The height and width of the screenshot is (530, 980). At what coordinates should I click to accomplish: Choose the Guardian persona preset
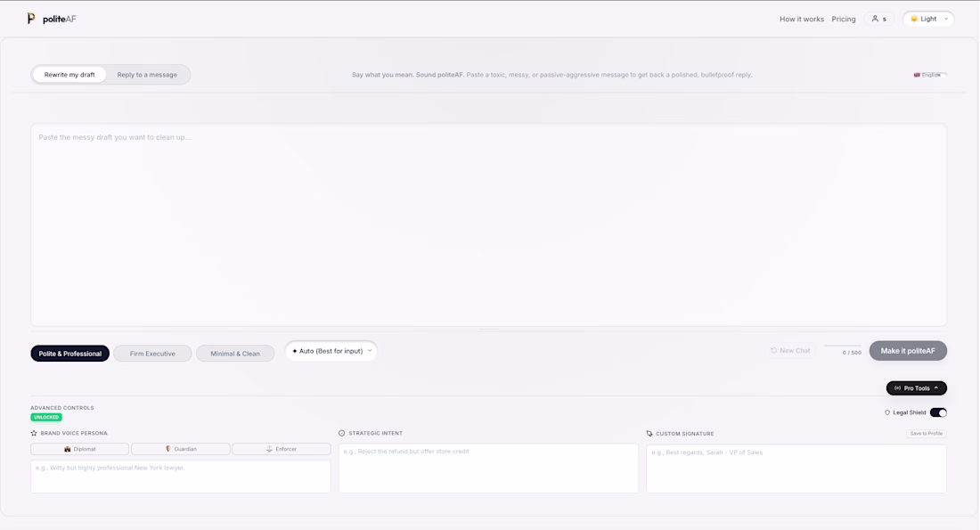point(181,449)
